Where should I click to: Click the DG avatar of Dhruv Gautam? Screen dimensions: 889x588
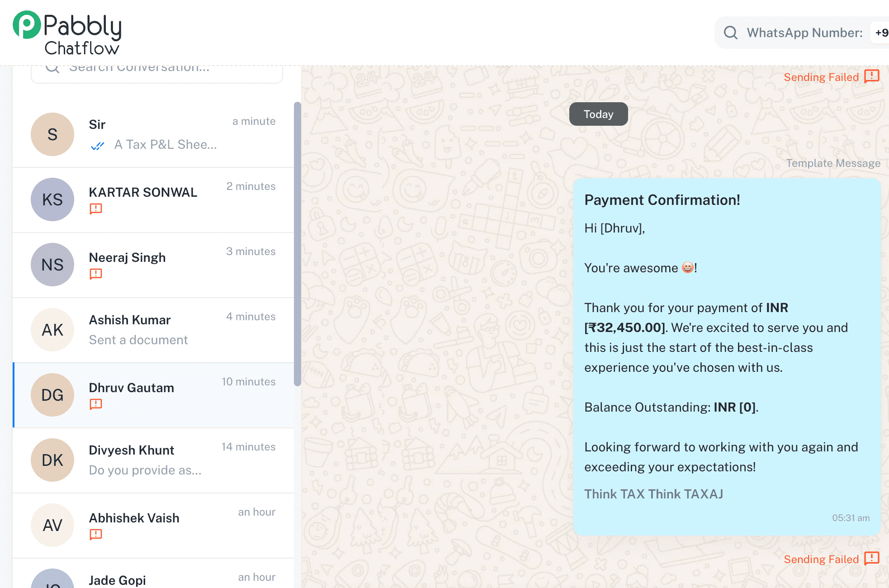pos(52,395)
